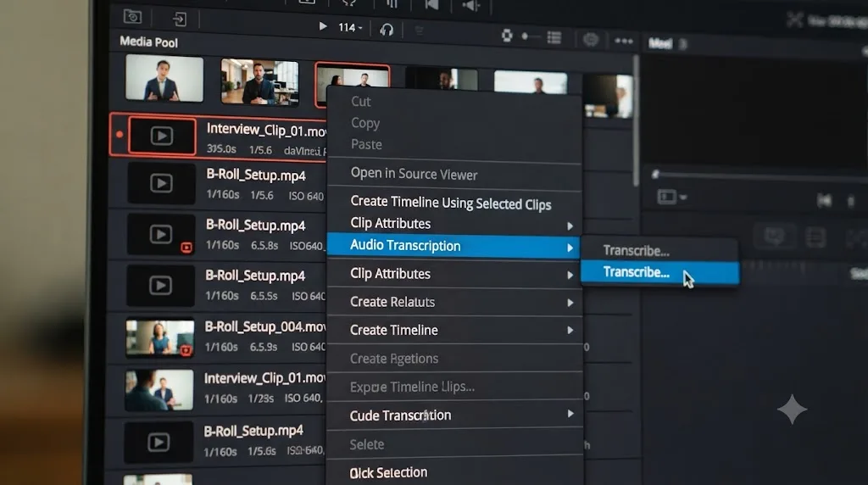The height and width of the screenshot is (485, 868).
Task: Expand the Cude Transcription submenu arrow
Action: pyautogui.click(x=570, y=414)
